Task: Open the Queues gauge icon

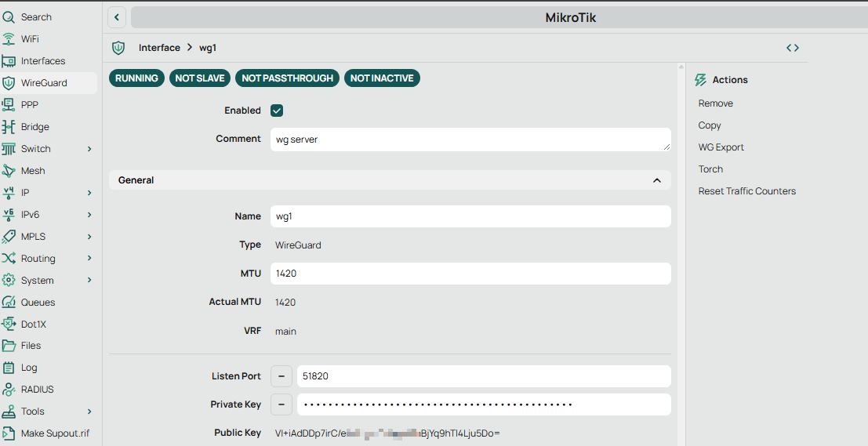Action: pos(9,302)
